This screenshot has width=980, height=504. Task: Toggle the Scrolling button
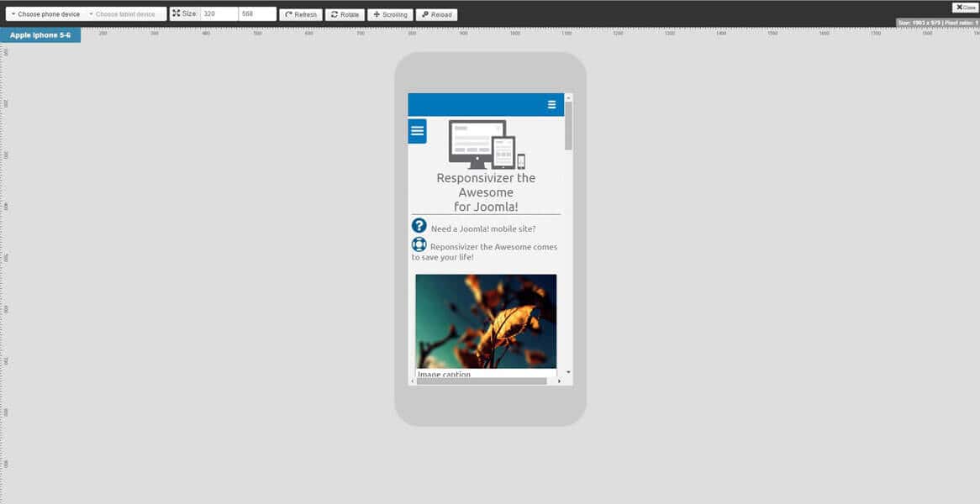pyautogui.click(x=390, y=15)
